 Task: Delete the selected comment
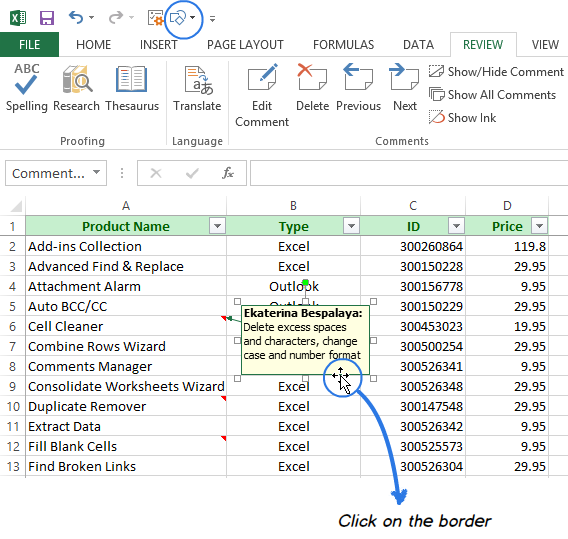coord(312,88)
